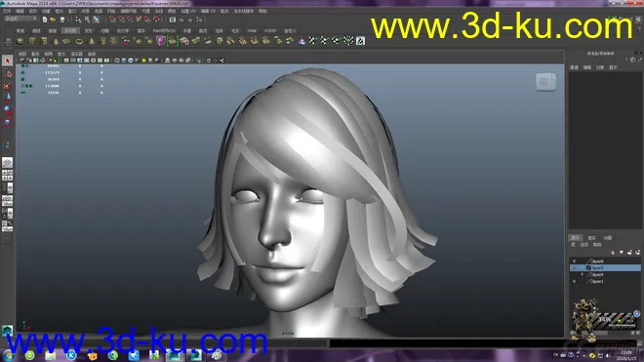Toggle visibility V of layer5

click(574, 268)
